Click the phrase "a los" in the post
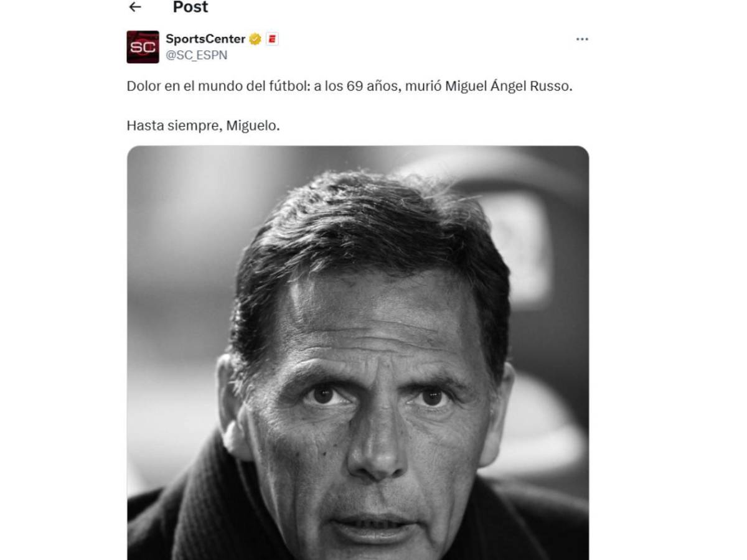The image size is (747, 560). point(330,86)
